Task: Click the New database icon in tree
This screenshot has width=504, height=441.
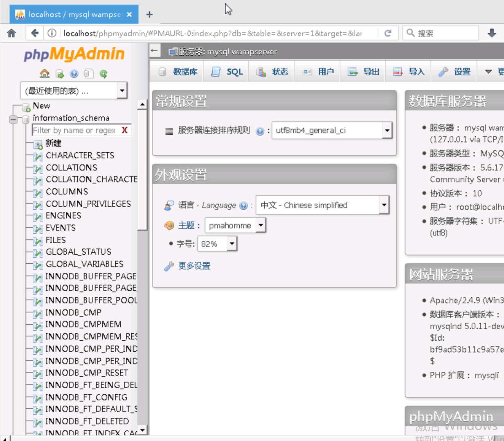Action: [x=27, y=107]
